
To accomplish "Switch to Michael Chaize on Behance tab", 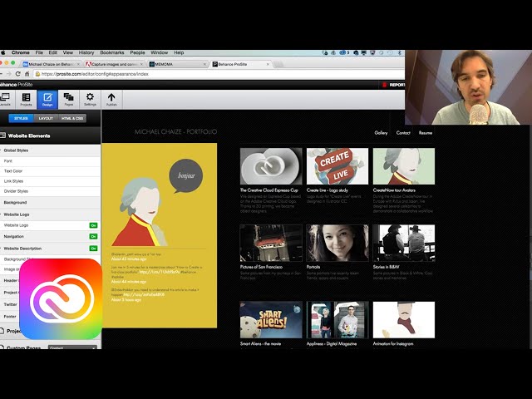I will pyautogui.click(x=51, y=64).
